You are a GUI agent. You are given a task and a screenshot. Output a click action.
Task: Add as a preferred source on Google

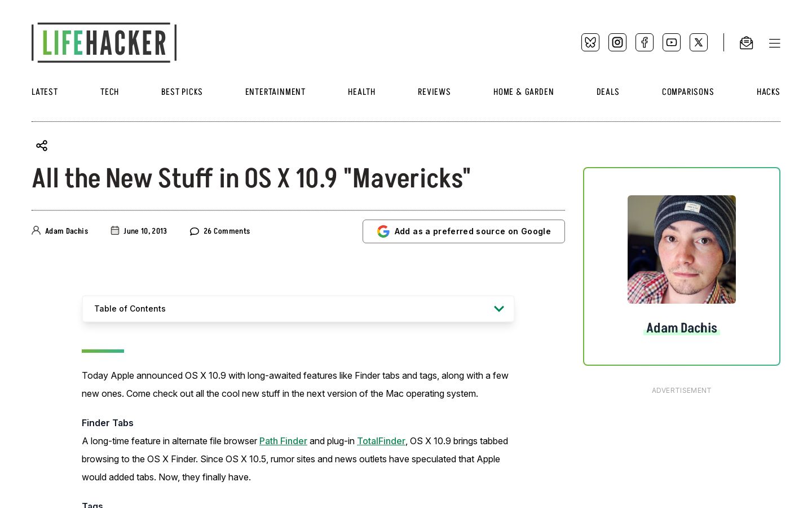[x=464, y=231]
